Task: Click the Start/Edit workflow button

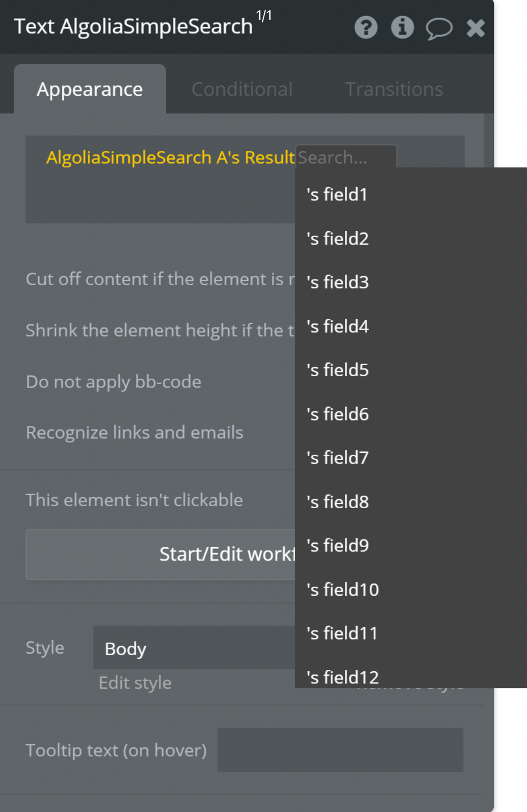Action: (161, 554)
